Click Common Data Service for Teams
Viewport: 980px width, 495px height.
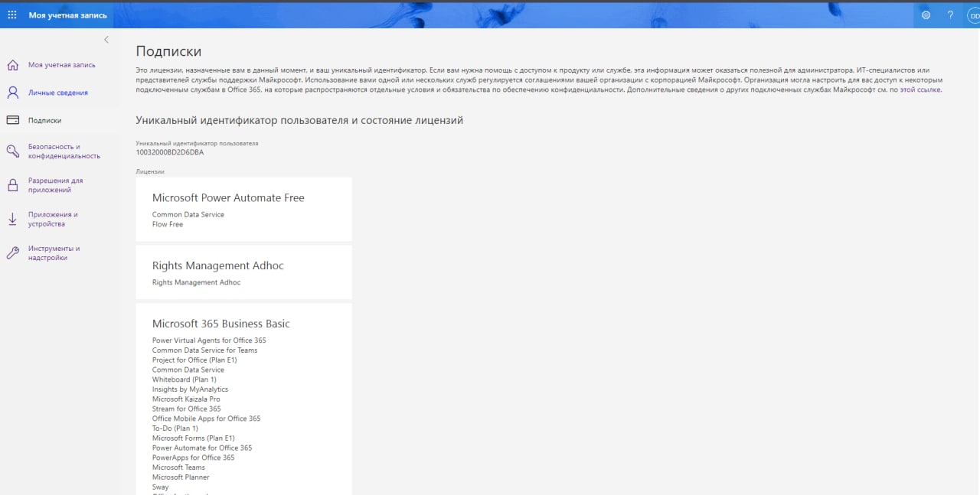point(204,350)
